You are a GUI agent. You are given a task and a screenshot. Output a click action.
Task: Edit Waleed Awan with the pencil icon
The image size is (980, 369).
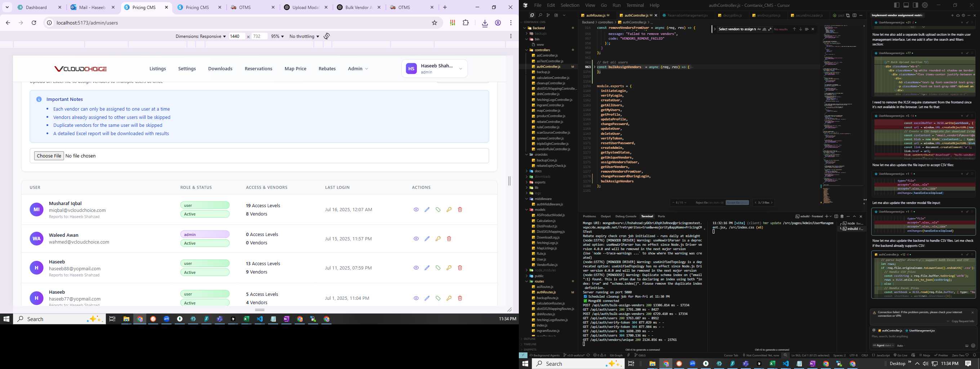coord(427,239)
